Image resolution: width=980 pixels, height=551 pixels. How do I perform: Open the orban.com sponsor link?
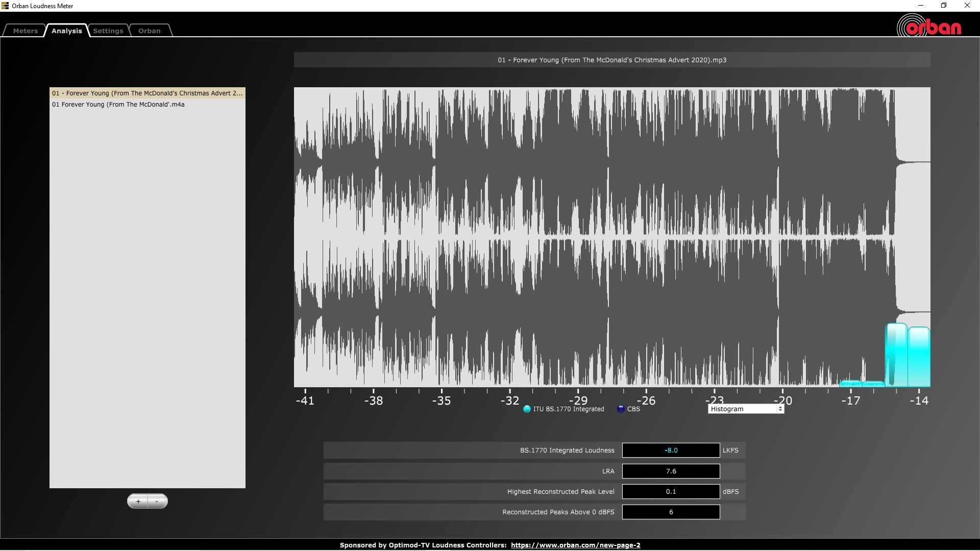tap(575, 545)
